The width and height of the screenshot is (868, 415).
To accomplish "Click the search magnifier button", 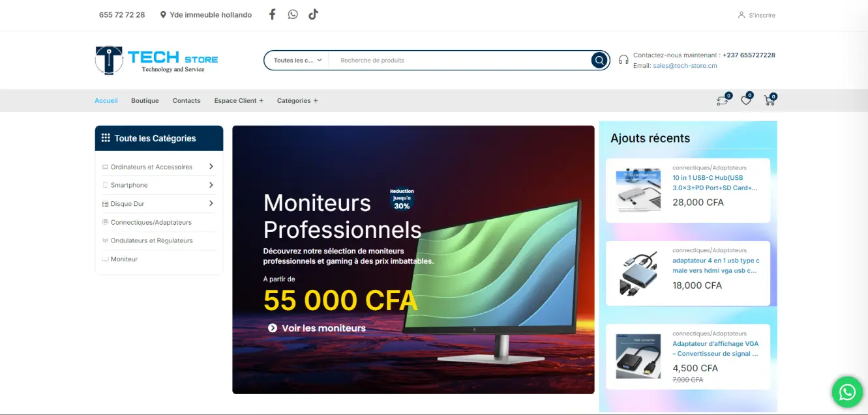I will 599,61.
